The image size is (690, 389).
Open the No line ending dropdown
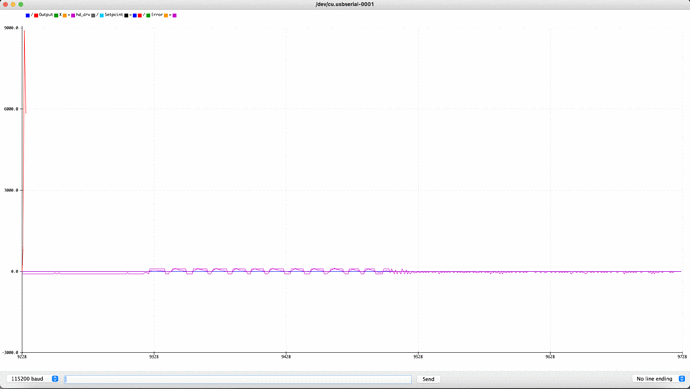coord(659,379)
